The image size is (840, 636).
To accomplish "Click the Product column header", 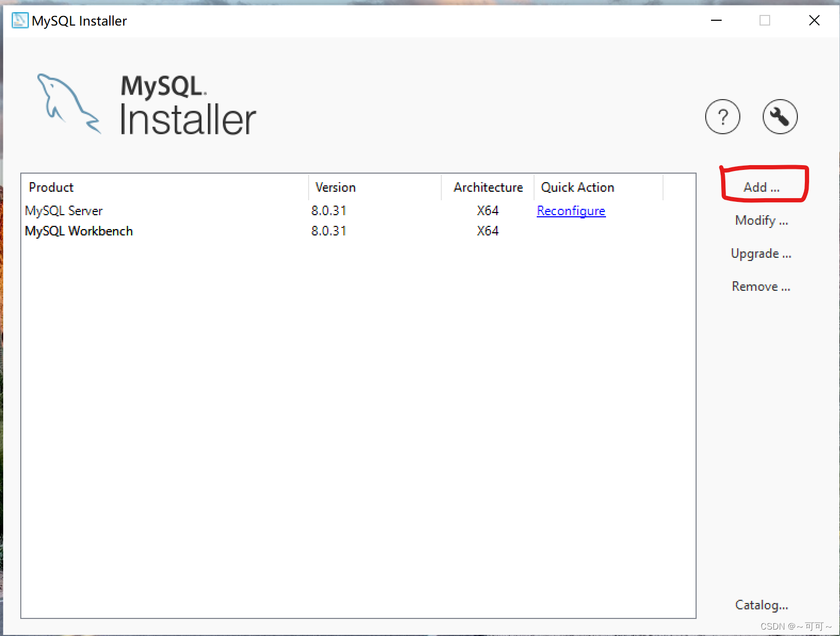I will [165, 187].
